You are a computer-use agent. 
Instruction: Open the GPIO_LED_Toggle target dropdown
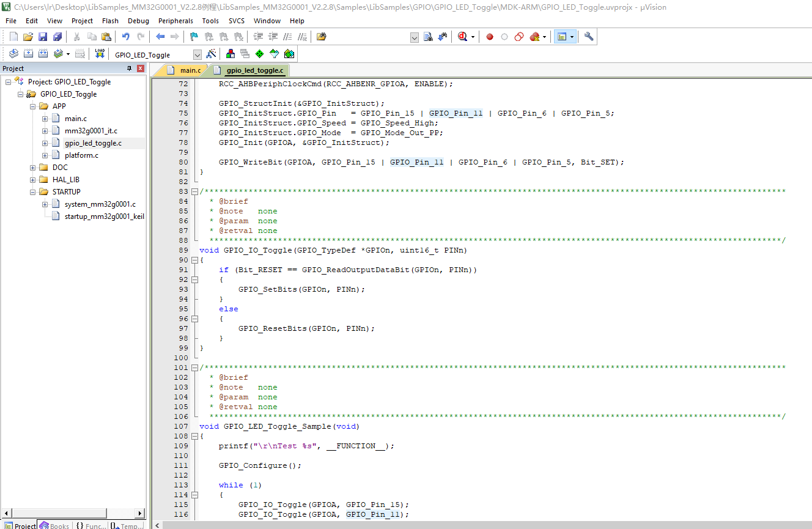coord(197,54)
